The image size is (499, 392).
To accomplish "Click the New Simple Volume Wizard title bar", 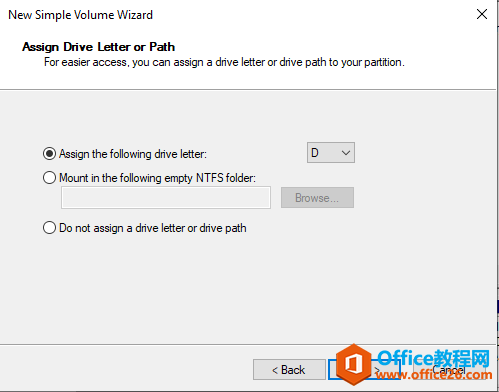I will pyautogui.click(x=80, y=15).
